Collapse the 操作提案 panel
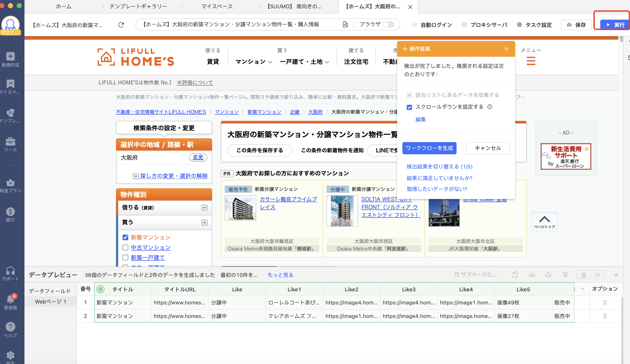This screenshot has width=630, height=364. (x=506, y=49)
